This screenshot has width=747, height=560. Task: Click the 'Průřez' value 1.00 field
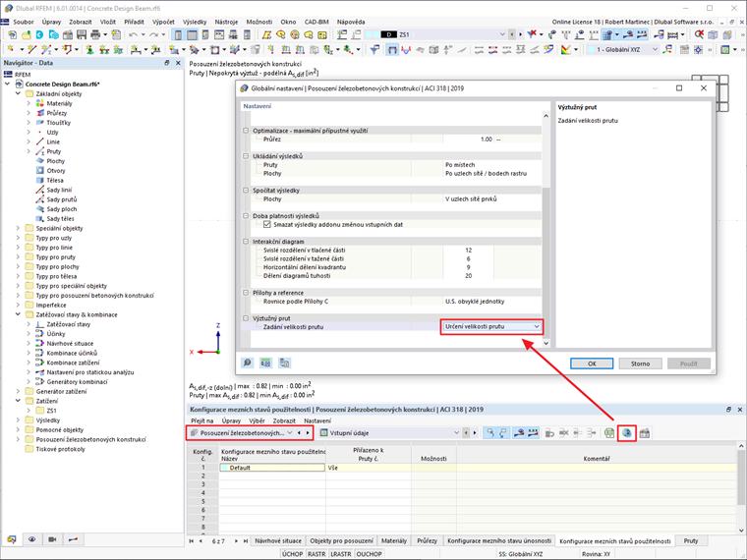pyautogui.click(x=468, y=140)
